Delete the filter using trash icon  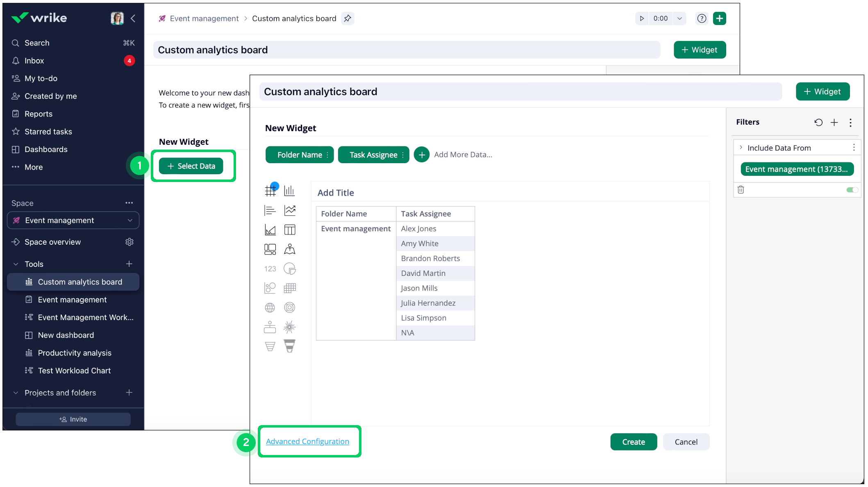pos(741,190)
